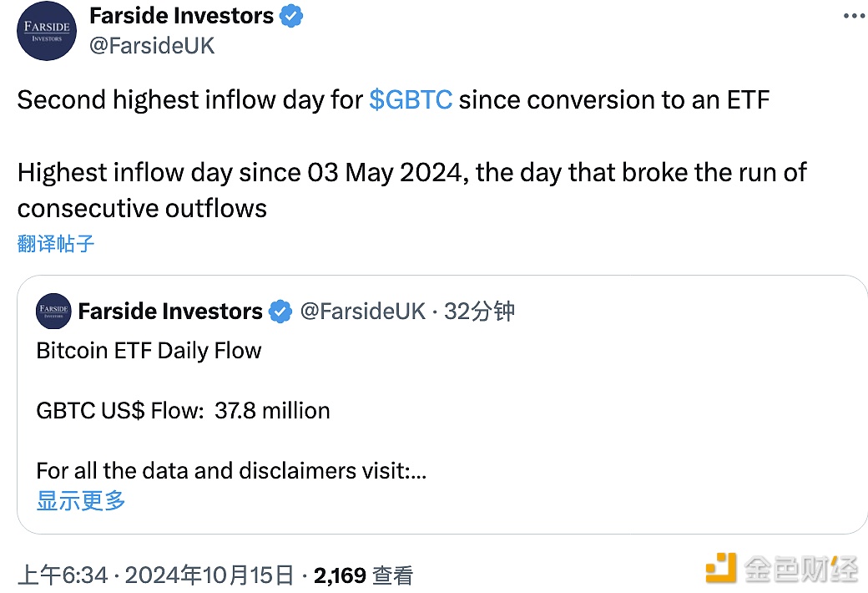Screen dimensions: 868x593
Task: Open the $GBTC cashtag link
Action: coord(411,100)
